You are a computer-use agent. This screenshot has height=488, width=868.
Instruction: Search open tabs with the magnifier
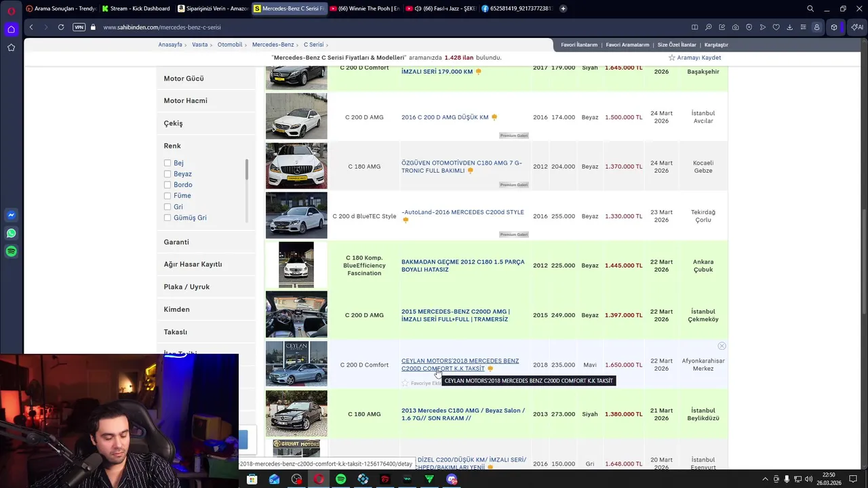pyautogui.click(x=810, y=9)
